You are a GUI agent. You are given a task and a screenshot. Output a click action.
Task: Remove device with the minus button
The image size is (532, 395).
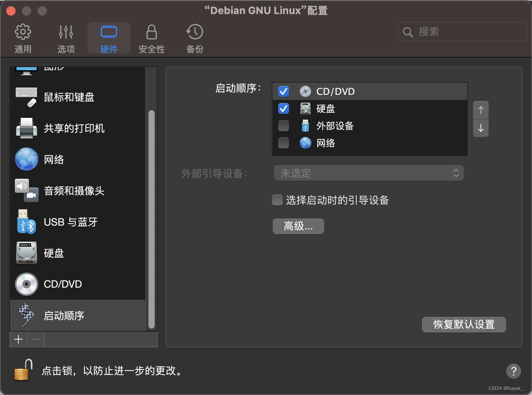36,339
